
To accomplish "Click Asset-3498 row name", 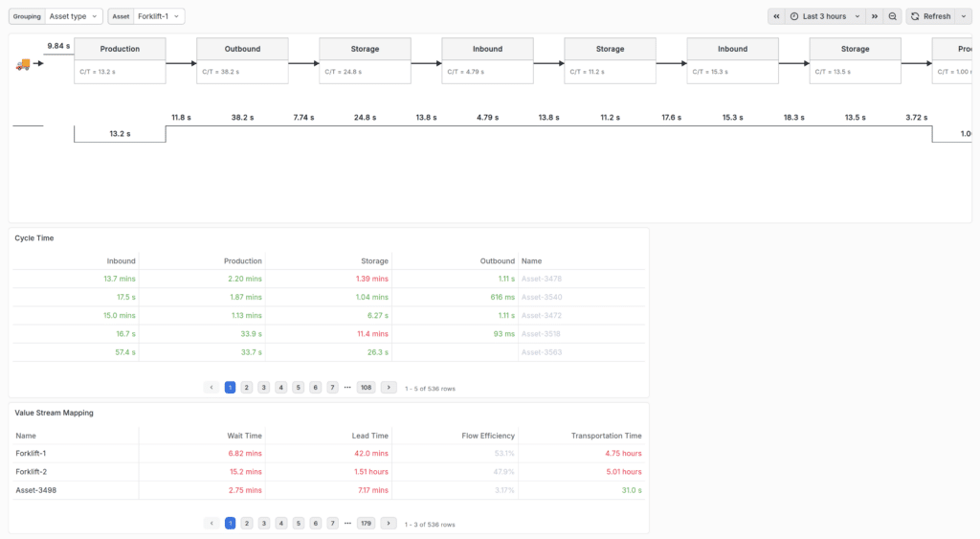I will pos(35,490).
